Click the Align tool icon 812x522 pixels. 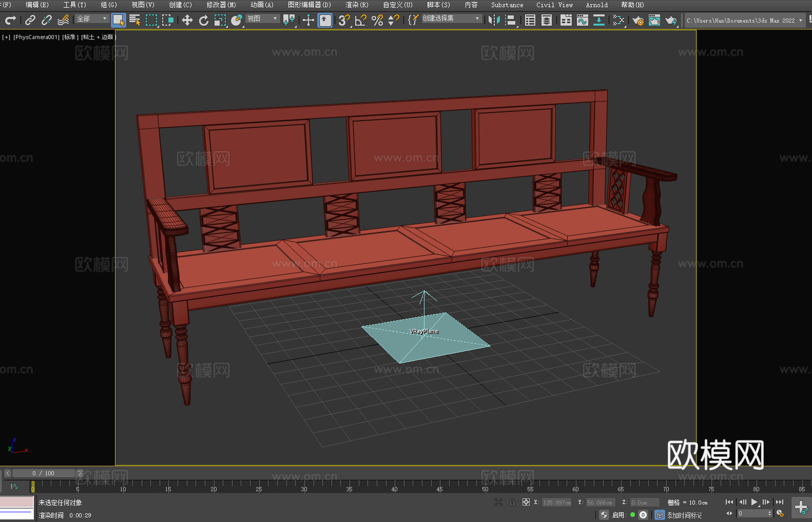point(511,20)
